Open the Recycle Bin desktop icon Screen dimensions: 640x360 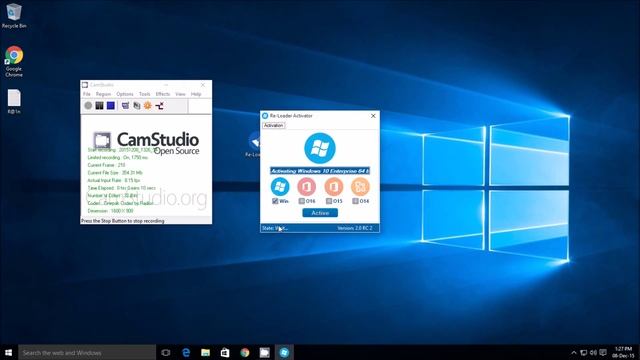coord(14,16)
